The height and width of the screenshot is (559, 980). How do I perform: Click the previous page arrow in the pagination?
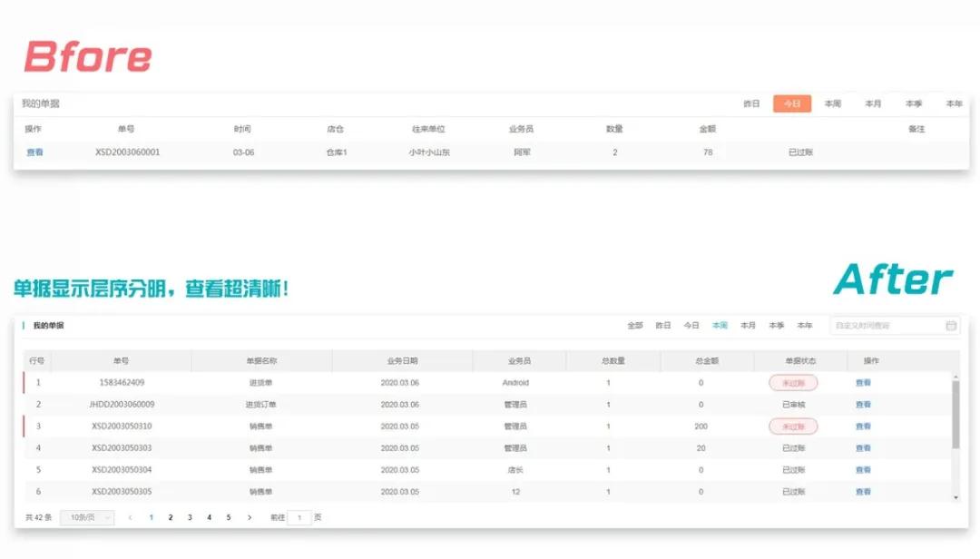(x=130, y=517)
